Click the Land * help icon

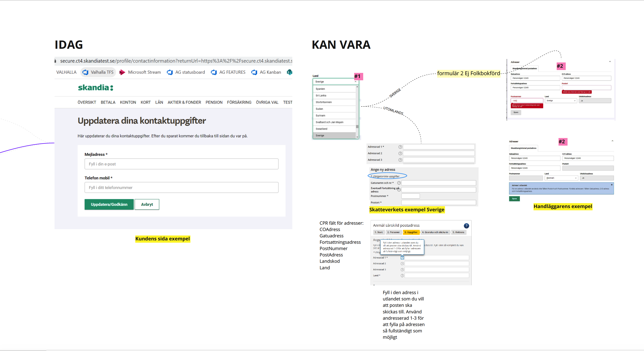(402, 276)
